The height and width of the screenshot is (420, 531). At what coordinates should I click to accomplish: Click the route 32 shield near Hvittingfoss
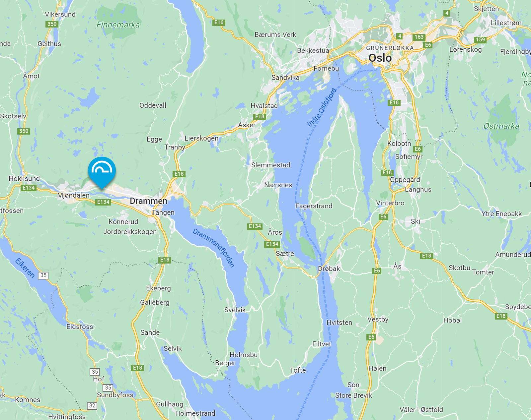pos(92,405)
